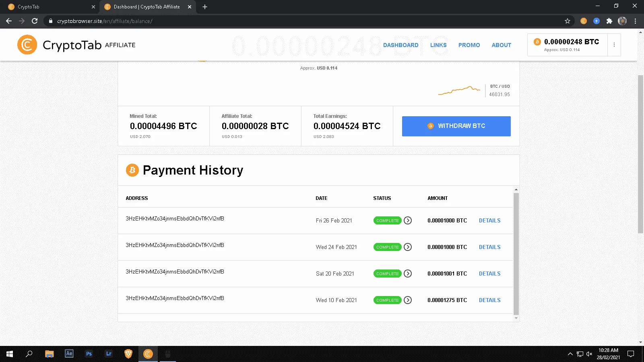The height and width of the screenshot is (362, 644).
Task: Click Payment History scroll up arrow
Action: pyautogui.click(x=516, y=189)
